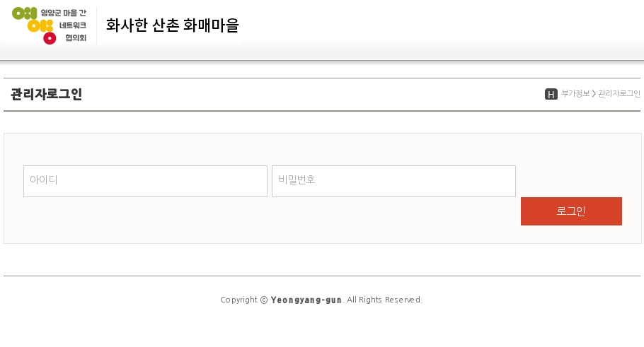Click the Yeongyang-gun text in footer
The image size is (644, 347).
click(306, 300)
